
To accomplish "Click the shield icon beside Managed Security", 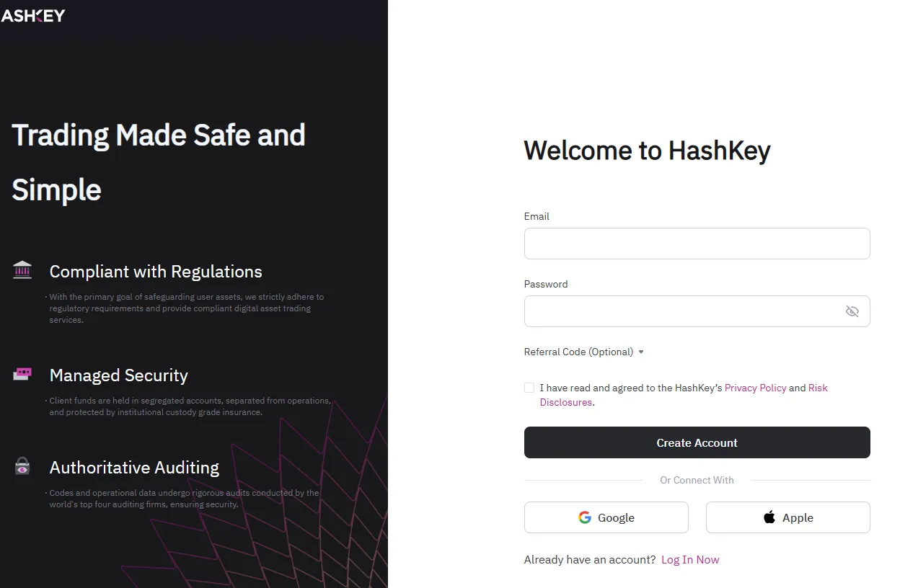I will tap(22, 373).
